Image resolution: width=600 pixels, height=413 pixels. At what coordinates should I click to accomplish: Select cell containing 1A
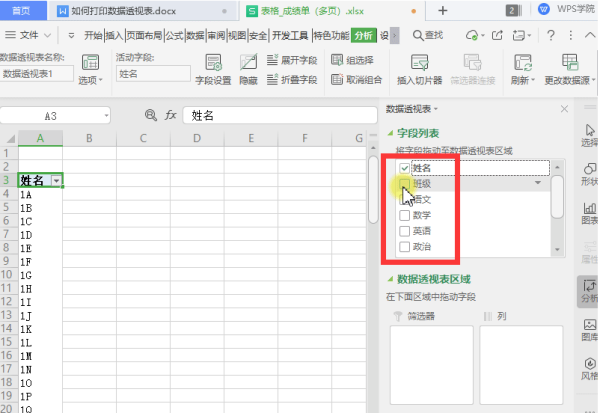coord(40,194)
